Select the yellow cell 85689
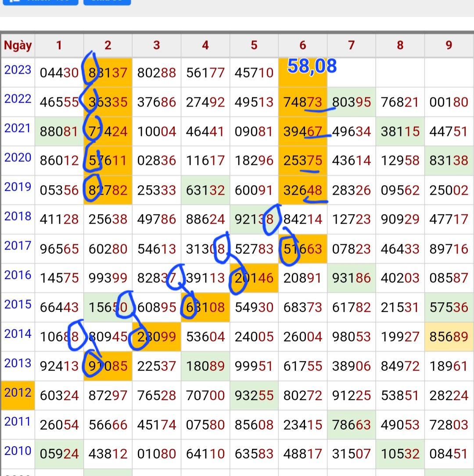This screenshot has width=474, height=476. 449,337
